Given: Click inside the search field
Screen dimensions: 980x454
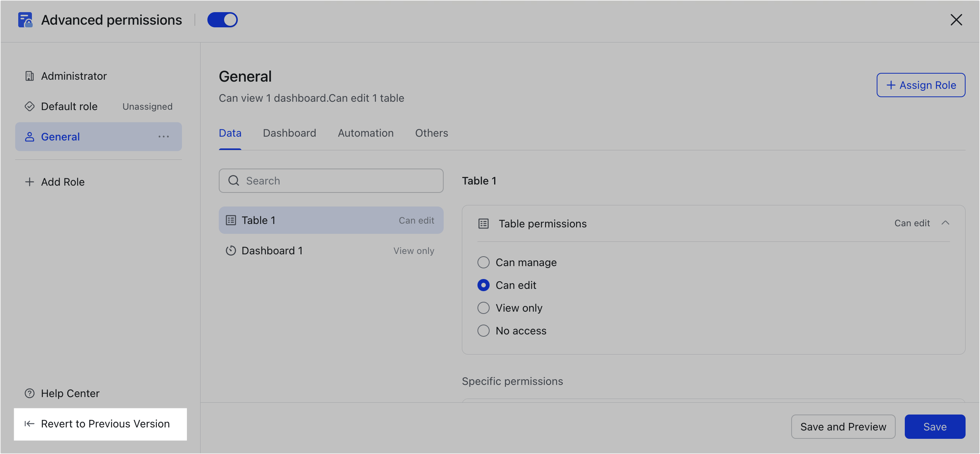Looking at the screenshot, I should tap(331, 181).
